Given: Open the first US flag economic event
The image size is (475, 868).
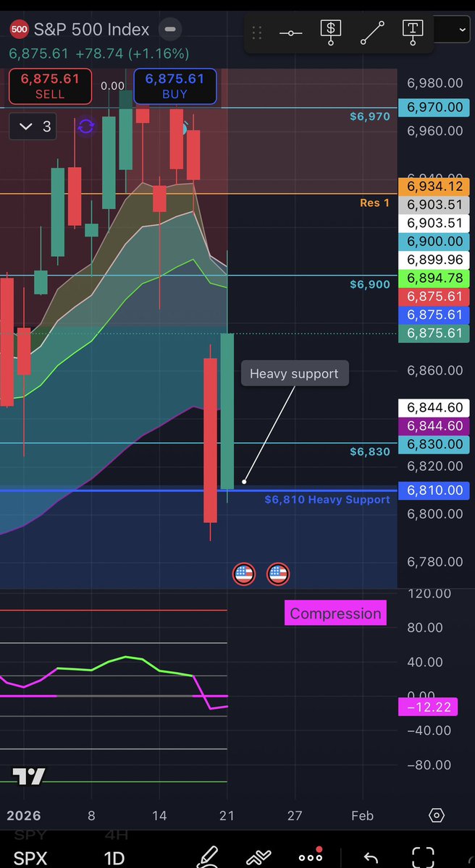Looking at the screenshot, I should 244,574.
